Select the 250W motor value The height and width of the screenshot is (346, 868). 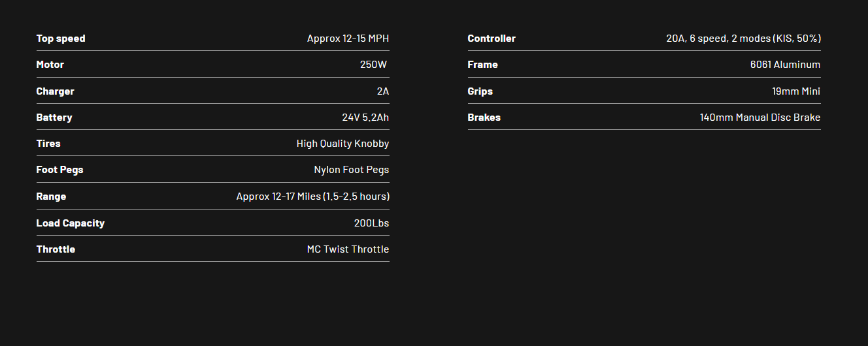[373, 65]
